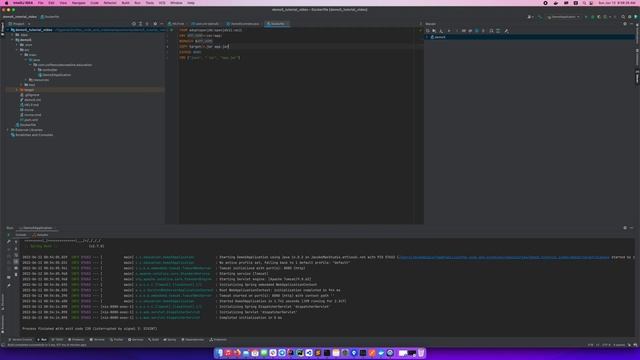Click Maven collapse all icon
This screenshot has height=360, width=640.
[498, 31]
